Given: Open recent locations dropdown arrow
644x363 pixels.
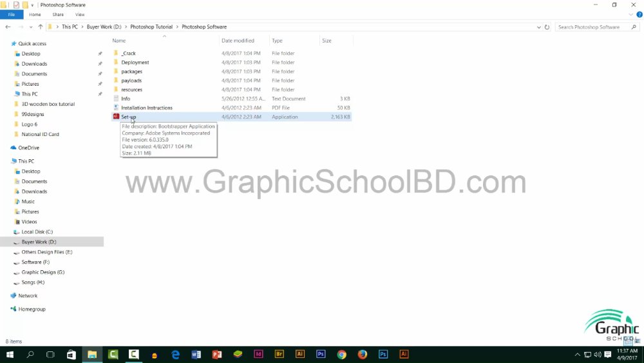Looking at the screenshot, I should pyautogui.click(x=31, y=27).
